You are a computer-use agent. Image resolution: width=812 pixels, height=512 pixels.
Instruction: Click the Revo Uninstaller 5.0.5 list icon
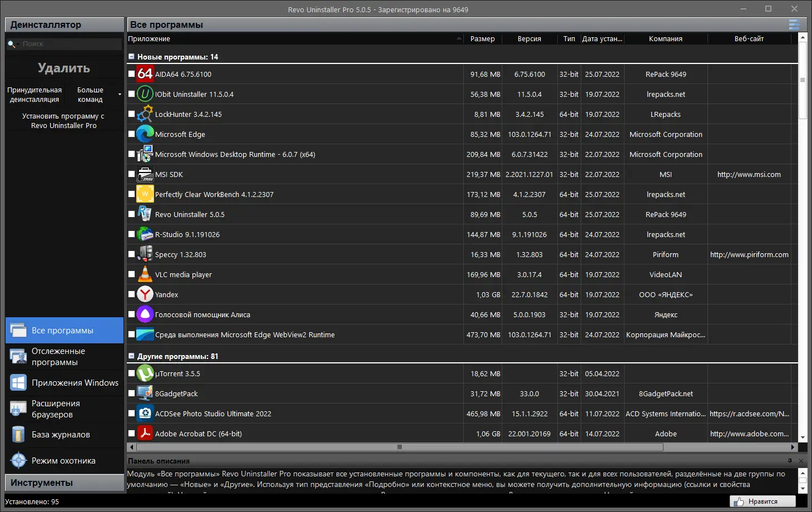[145, 214]
